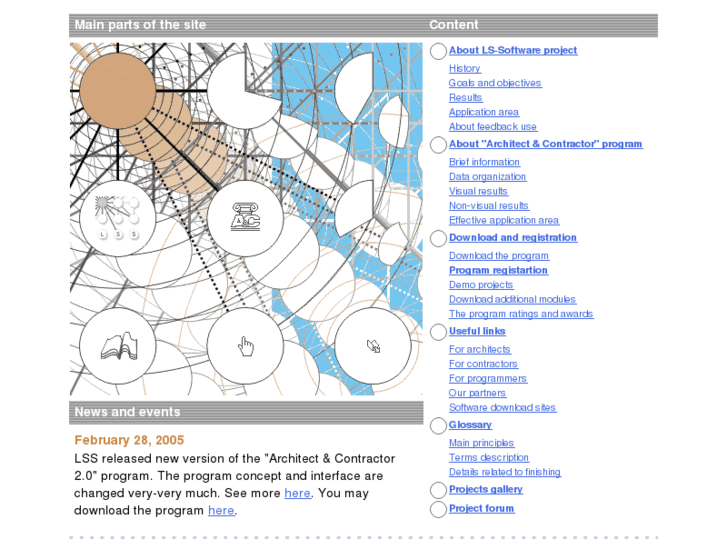Click bullet circle beside Project forum
Viewport: 727px width, 545px height.
coord(438,509)
